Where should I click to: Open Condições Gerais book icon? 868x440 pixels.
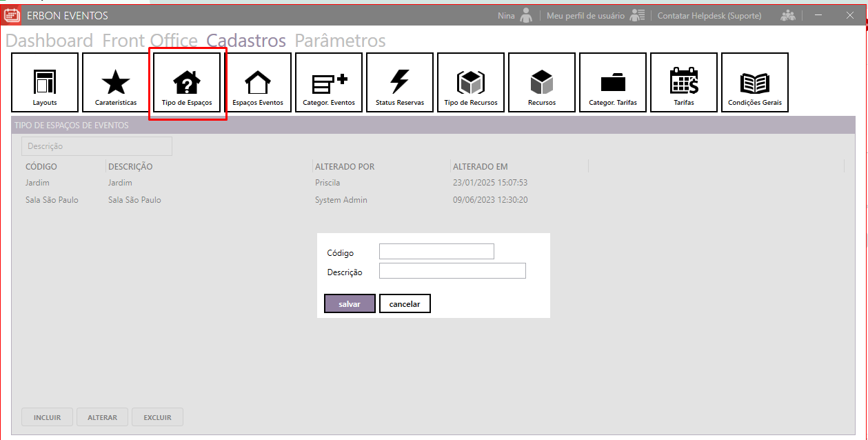755,83
